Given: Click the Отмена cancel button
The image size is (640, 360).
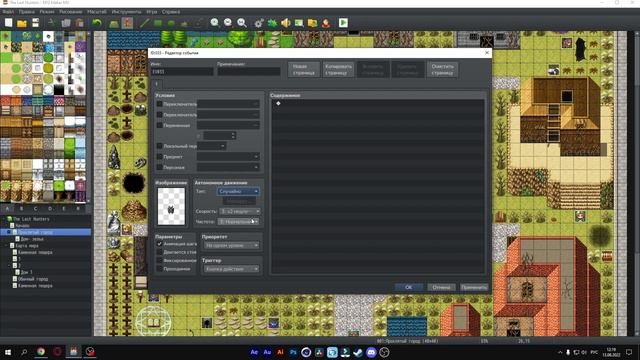Looking at the screenshot, I should (441, 287).
